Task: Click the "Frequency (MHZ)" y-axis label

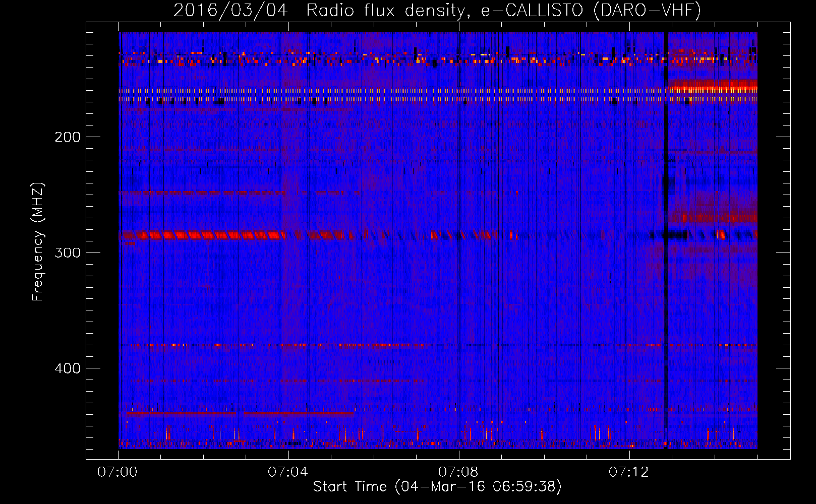Action: (x=38, y=242)
